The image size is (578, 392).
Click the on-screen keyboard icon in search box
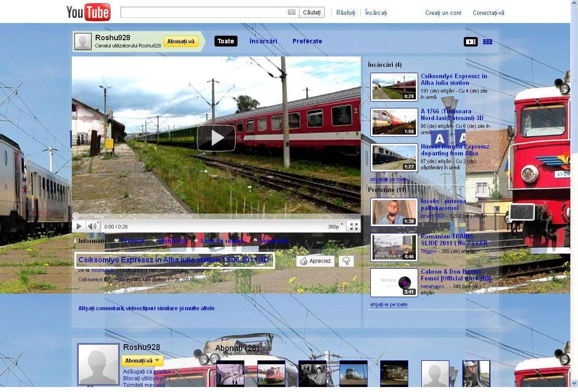[292, 12]
